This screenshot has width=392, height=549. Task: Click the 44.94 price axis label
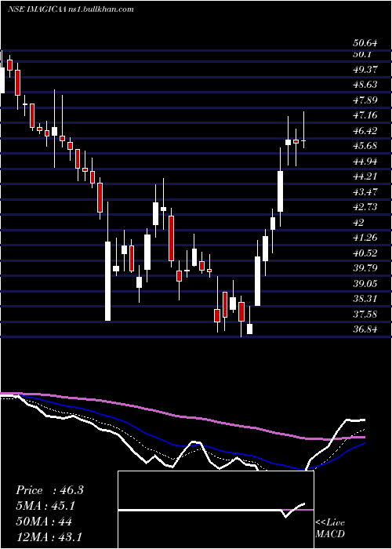[x=365, y=162]
